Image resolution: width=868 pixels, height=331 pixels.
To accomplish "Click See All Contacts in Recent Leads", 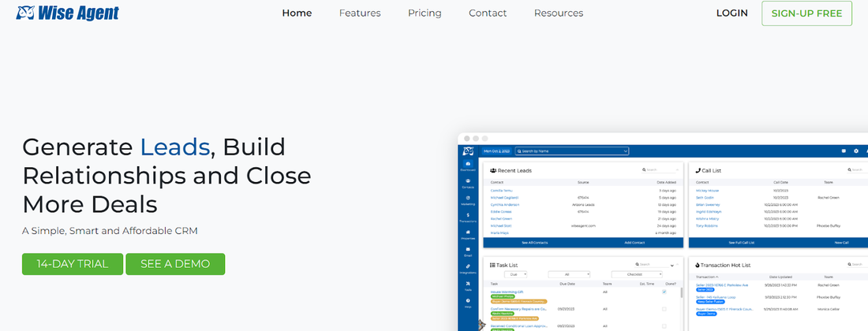I will (533, 243).
